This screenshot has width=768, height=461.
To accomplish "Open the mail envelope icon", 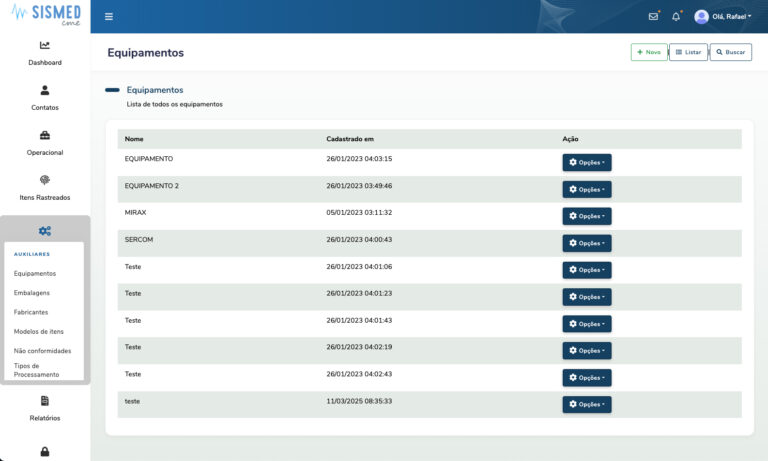I will pos(653,17).
